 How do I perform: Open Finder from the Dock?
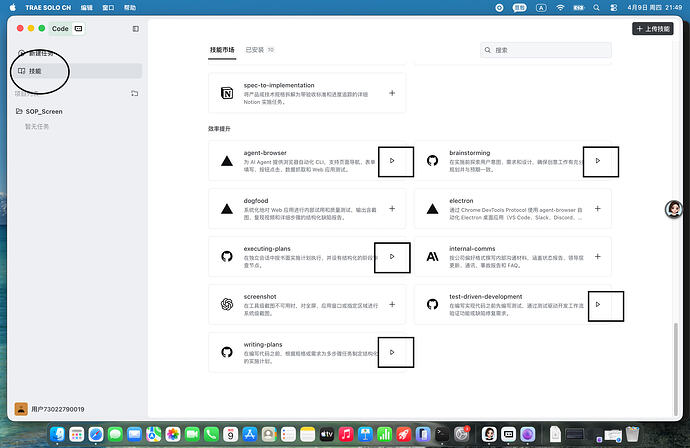click(x=57, y=435)
